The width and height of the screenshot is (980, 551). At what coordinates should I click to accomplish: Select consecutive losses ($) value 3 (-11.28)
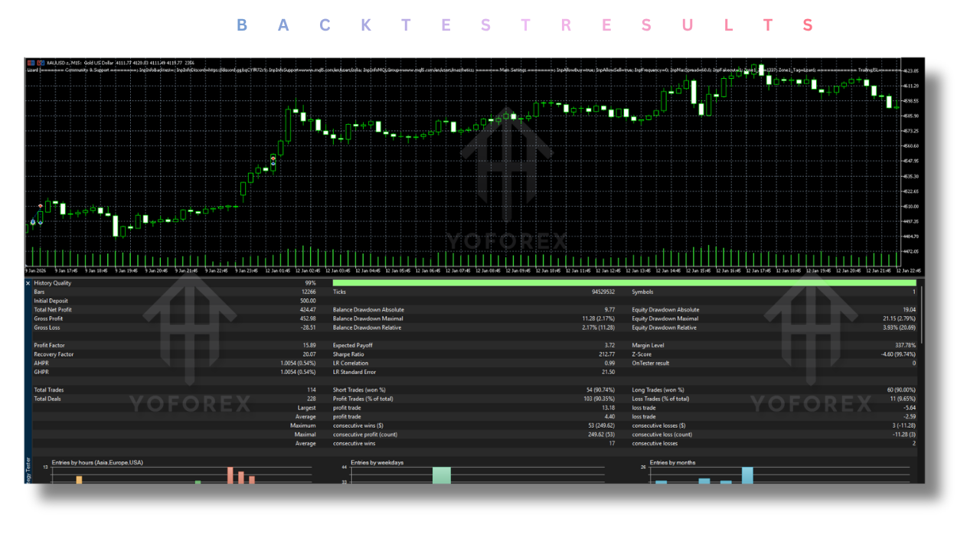coord(903,425)
